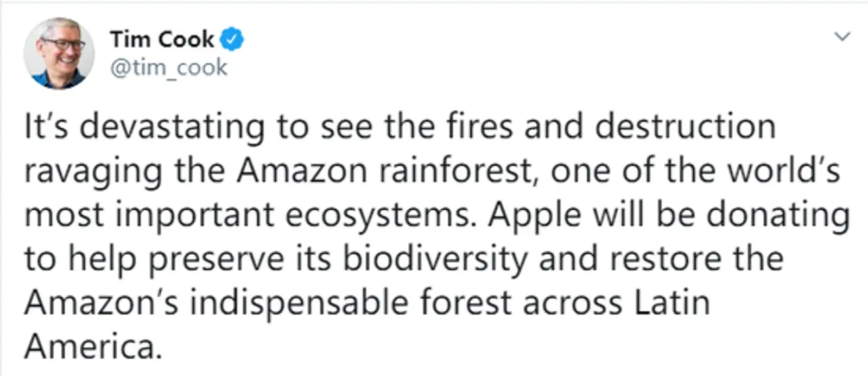
Task: Click the possessive word "Amazon's"
Action: [101, 303]
